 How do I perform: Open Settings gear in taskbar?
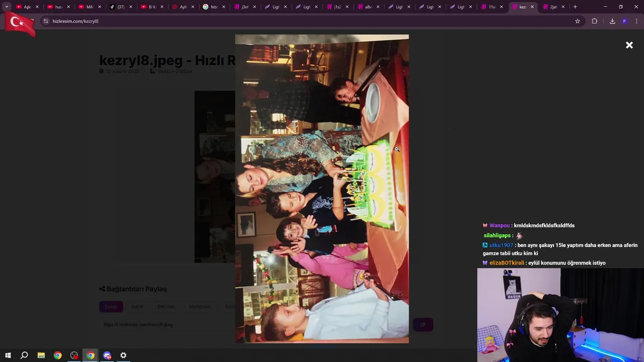pos(123,355)
